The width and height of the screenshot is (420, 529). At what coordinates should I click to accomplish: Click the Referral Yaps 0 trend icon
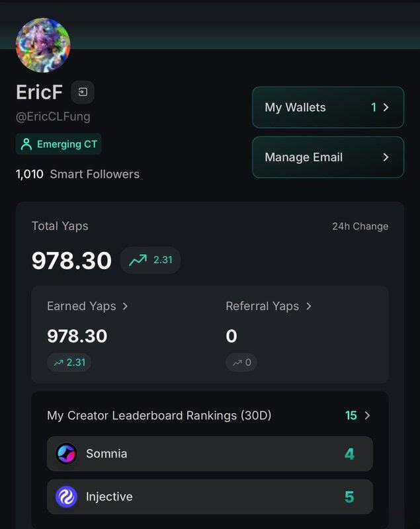point(237,362)
